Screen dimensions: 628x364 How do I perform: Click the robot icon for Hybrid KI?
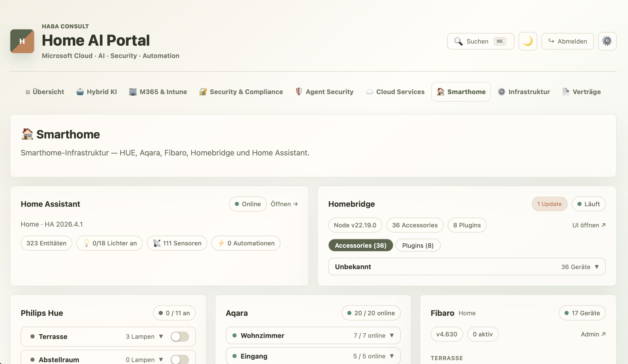[80, 92]
